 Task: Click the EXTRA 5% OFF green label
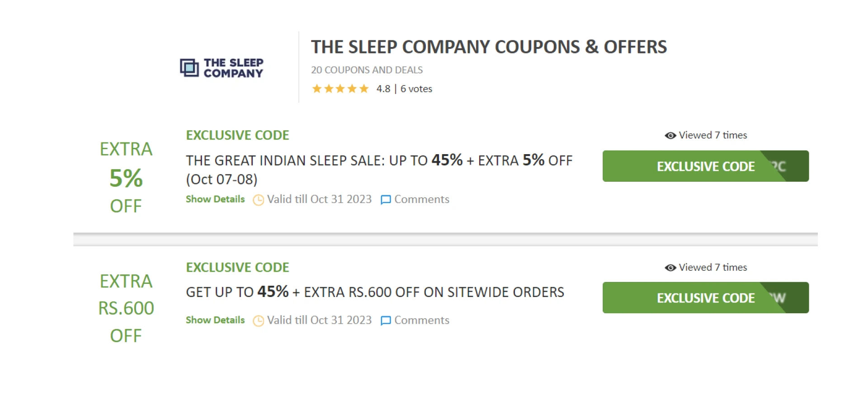(127, 178)
